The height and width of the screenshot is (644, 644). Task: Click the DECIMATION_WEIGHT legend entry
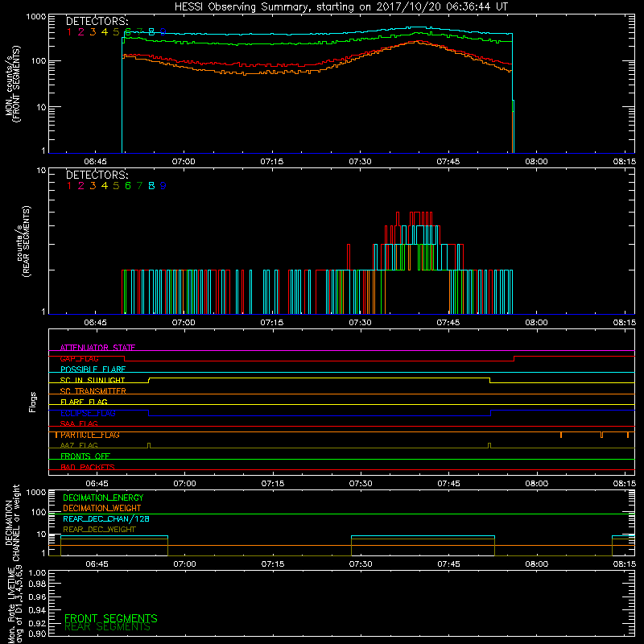point(102,508)
